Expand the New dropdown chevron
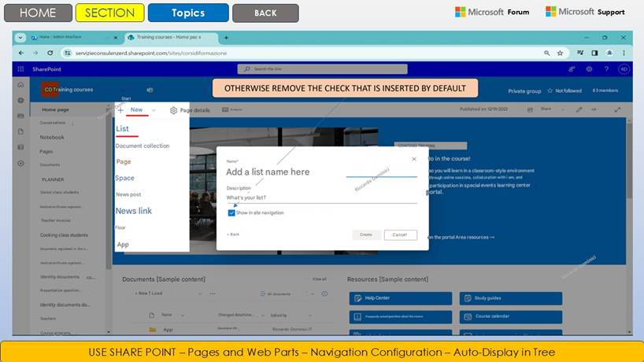This screenshot has height=362, width=644. click(154, 110)
